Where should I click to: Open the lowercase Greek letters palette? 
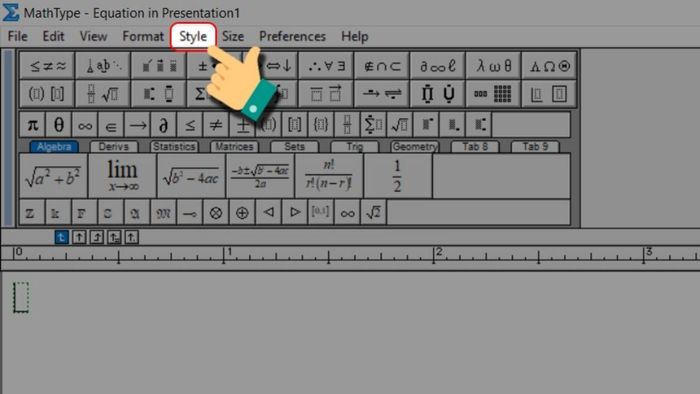click(x=493, y=66)
